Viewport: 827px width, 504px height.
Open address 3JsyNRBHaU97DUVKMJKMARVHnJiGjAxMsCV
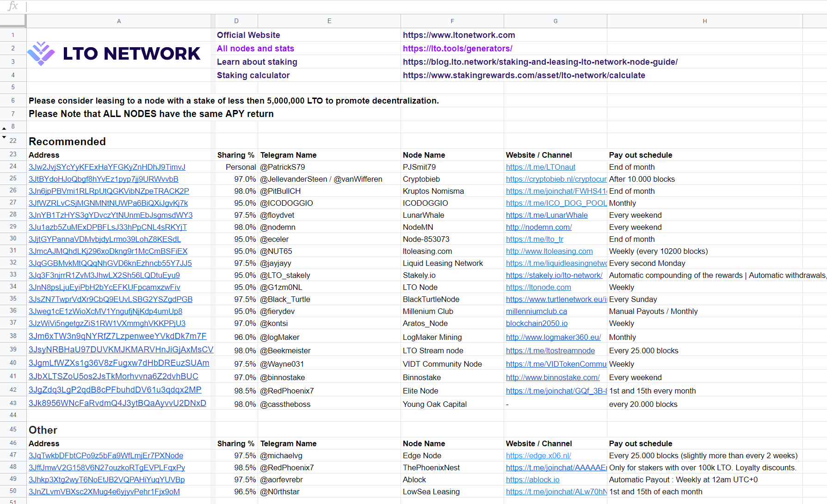point(121,350)
